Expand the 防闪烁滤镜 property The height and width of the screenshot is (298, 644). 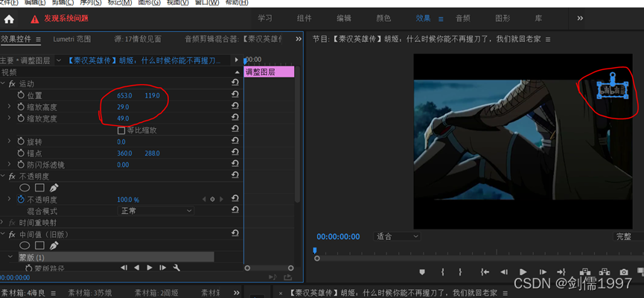click(10, 165)
